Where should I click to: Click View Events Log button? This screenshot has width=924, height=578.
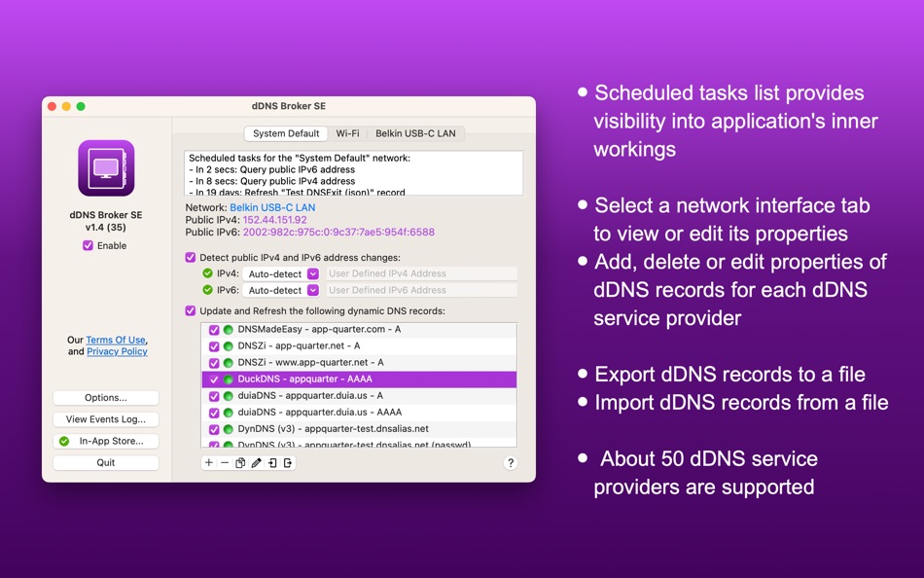pos(106,419)
